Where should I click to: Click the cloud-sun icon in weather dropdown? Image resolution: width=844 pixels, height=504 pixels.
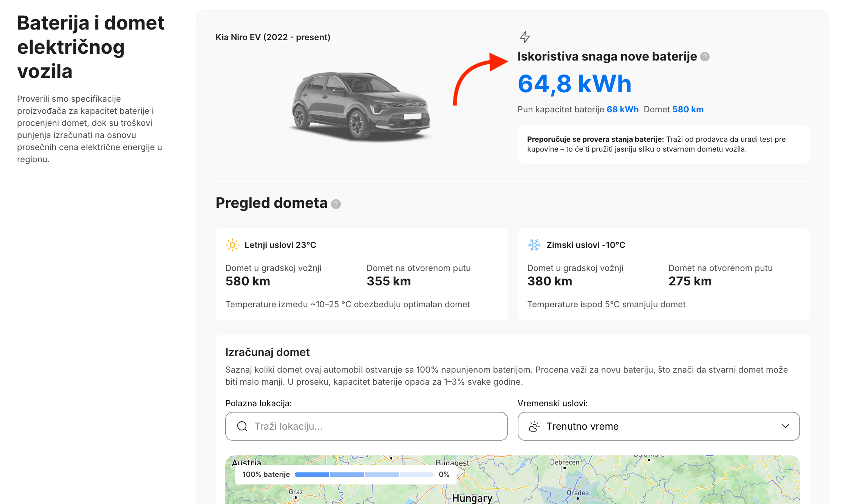tap(534, 426)
